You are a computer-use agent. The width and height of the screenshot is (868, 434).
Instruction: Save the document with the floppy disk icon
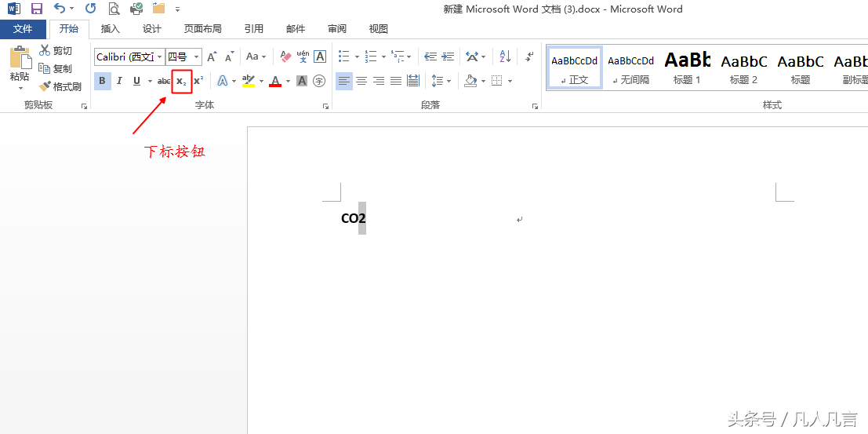37,9
